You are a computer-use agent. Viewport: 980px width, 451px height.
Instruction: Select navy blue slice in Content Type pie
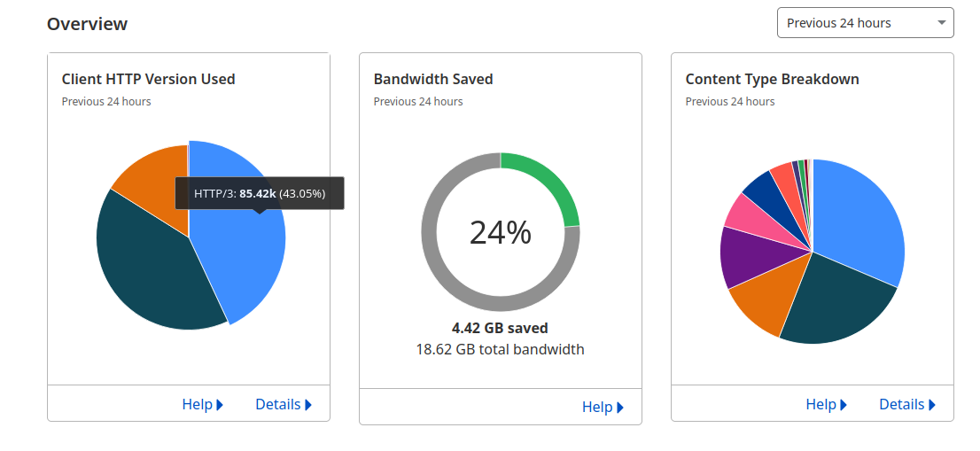click(x=762, y=188)
